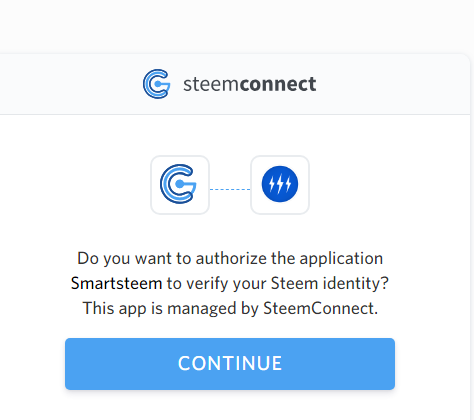Click the blue circle inside the Smartsteem tile
The image size is (474, 420).
click(280, 184)
